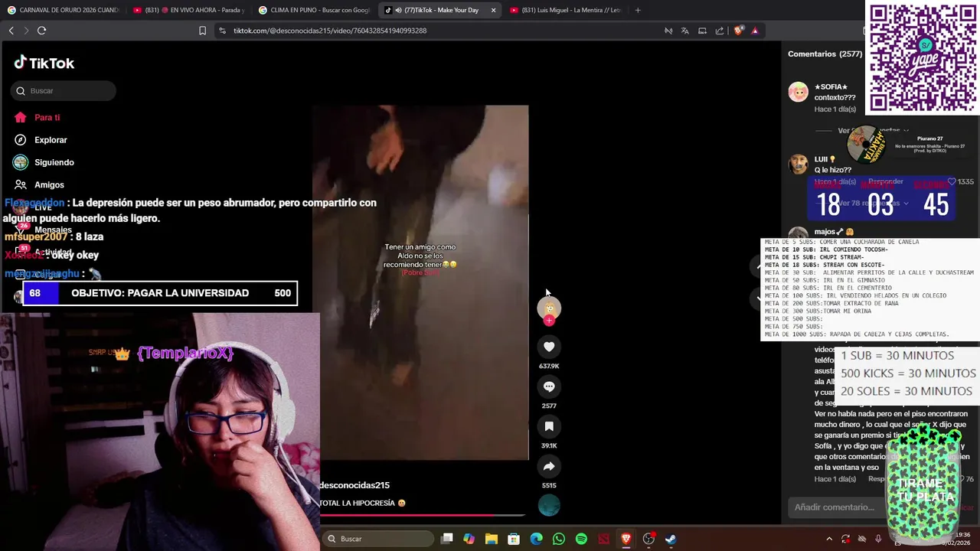Screen dimensions: 980x551
Task: Go back in the browser
Action: click(11, 31)
